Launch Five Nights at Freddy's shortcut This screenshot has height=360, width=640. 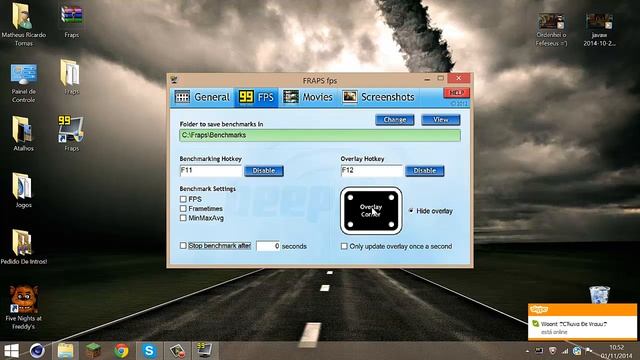coord(23,307)
